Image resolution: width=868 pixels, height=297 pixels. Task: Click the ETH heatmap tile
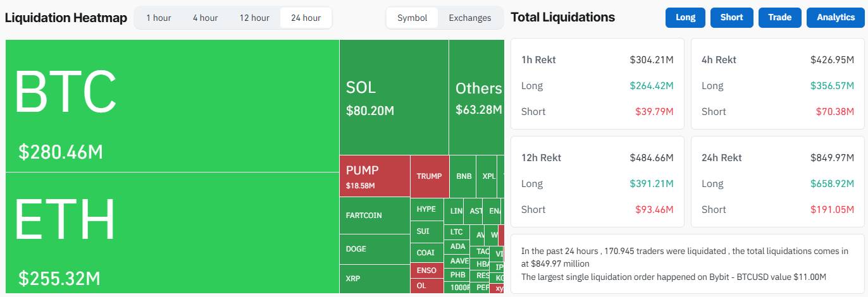[172, 233]
